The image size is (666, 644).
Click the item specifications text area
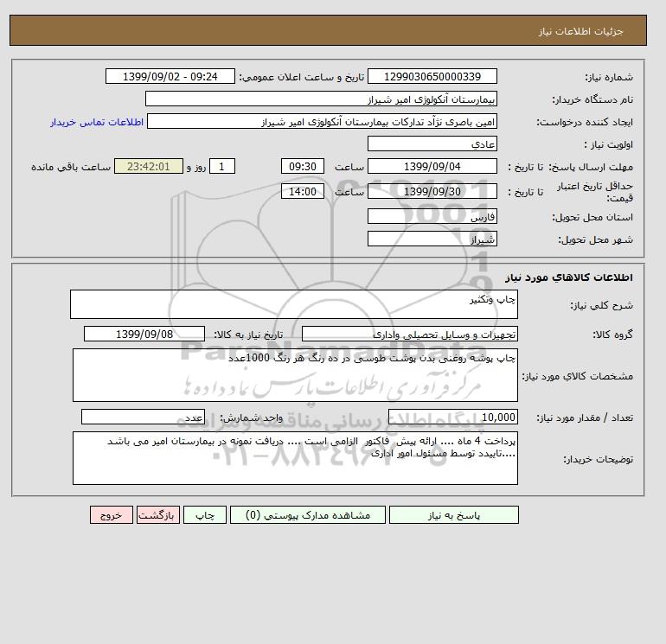click(295, 375)
